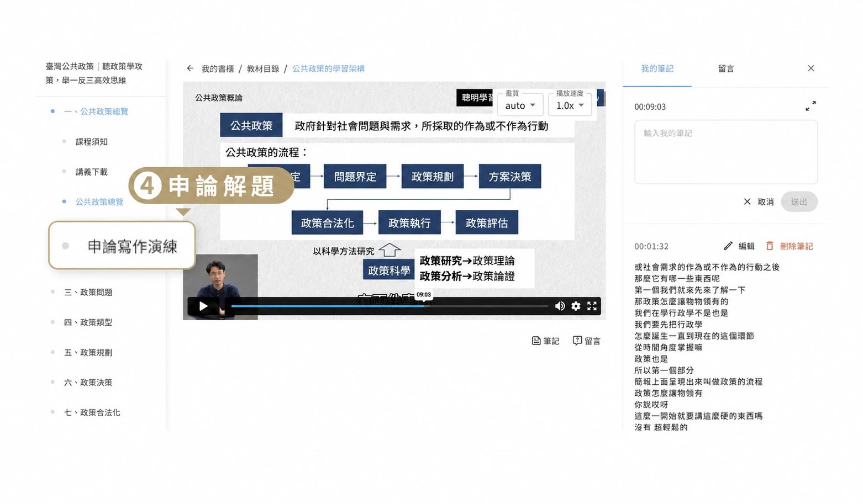Screen dimensions: 863x504
Task: Collapse the 一、公共政策總覽 chapter
Action: point(96,112)
